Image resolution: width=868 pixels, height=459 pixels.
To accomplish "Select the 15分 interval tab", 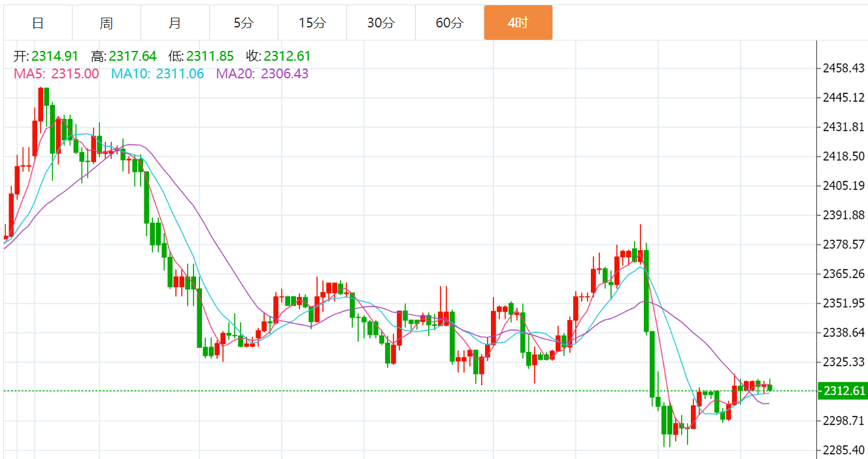I will (312, 23).
